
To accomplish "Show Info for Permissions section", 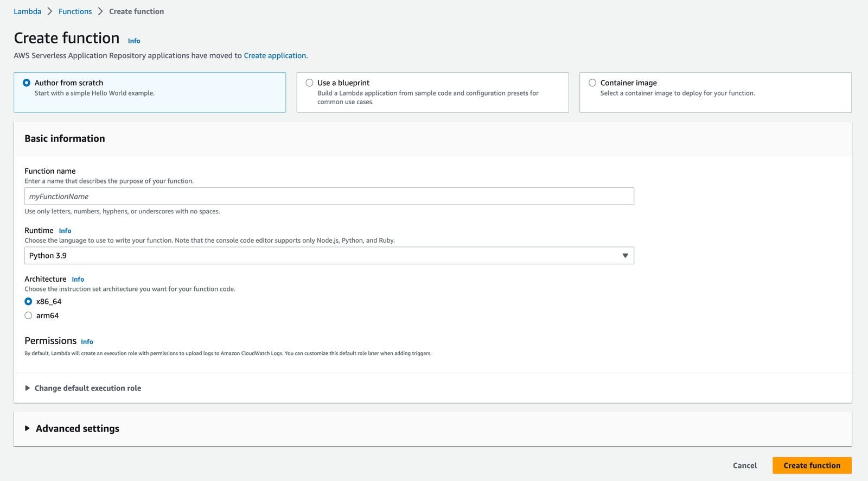I will [87, 342].
